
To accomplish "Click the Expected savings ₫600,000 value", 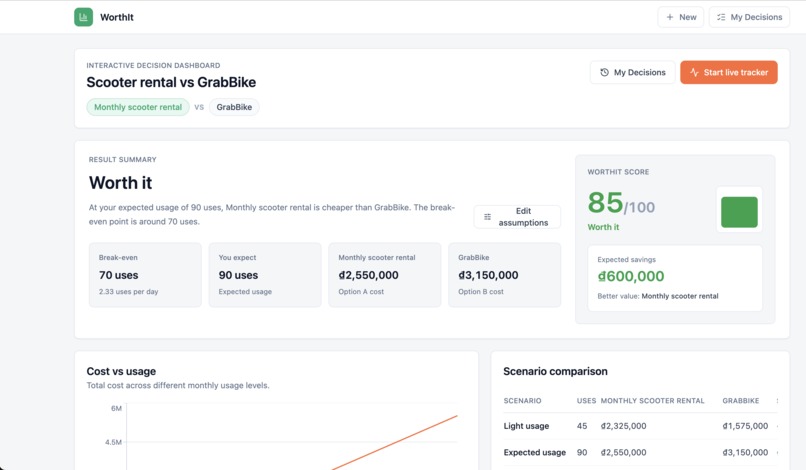I will (631, 276).
